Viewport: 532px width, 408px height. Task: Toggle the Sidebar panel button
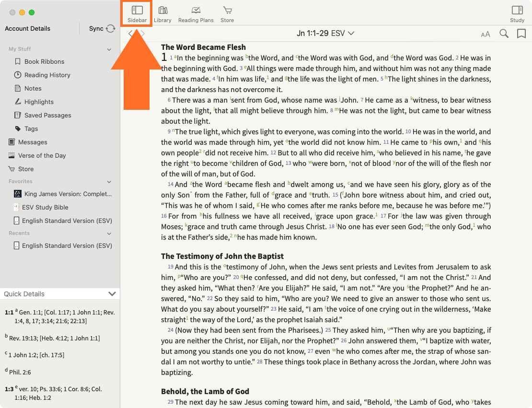[137, 14]
